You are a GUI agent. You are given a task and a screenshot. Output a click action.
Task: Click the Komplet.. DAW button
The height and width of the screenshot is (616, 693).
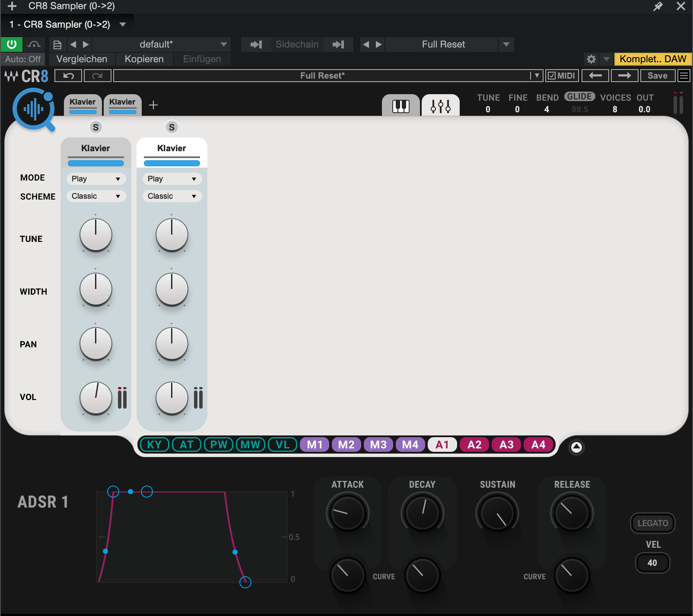(653, 59)
